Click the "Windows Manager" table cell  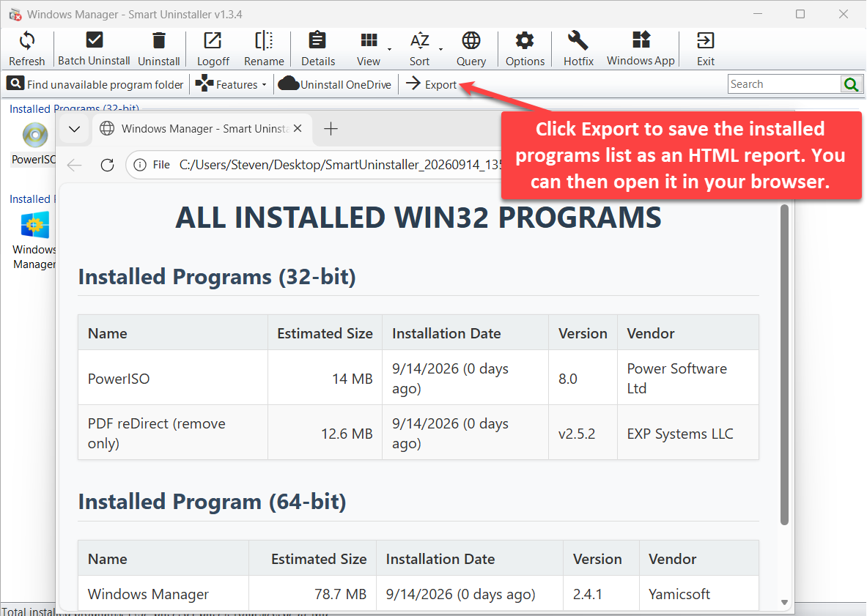[x=163, y=594]
